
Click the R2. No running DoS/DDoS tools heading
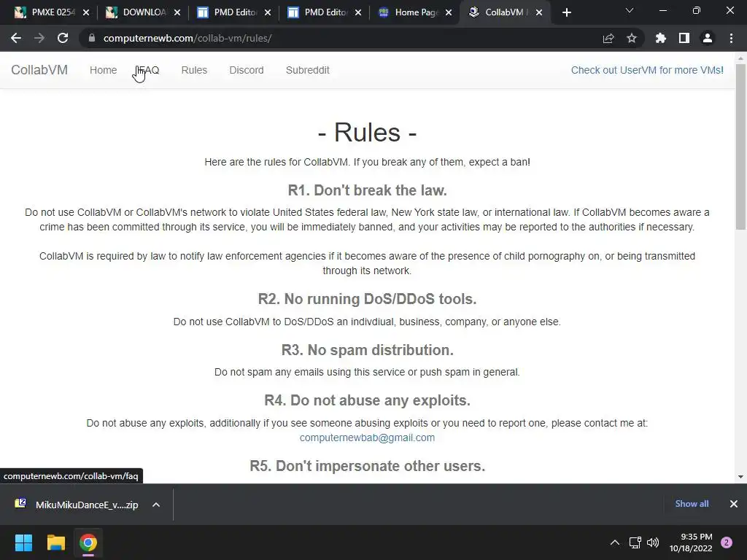pos(368,299)
